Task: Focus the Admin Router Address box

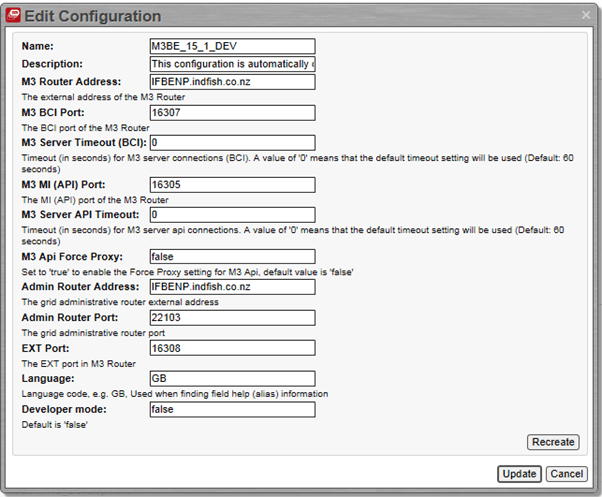Action: click(x=231, y=286)
